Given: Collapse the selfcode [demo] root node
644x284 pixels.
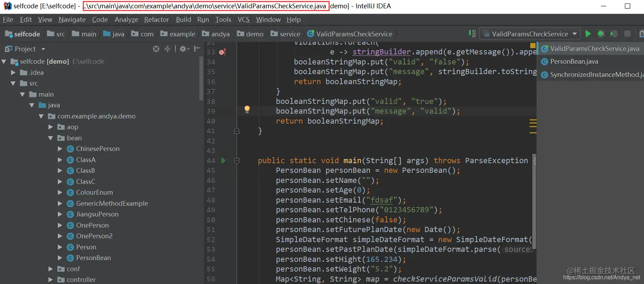Looking at the screenshot, I should tap(4, 62).
